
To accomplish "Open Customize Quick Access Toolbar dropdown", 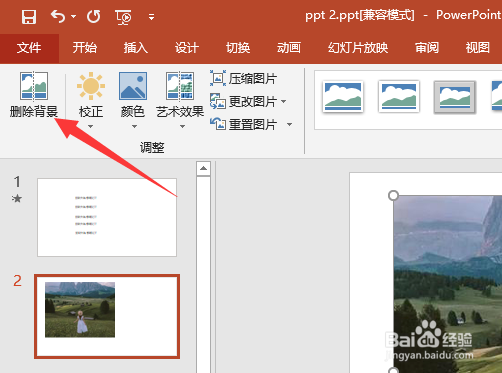I will click(151, 17).
